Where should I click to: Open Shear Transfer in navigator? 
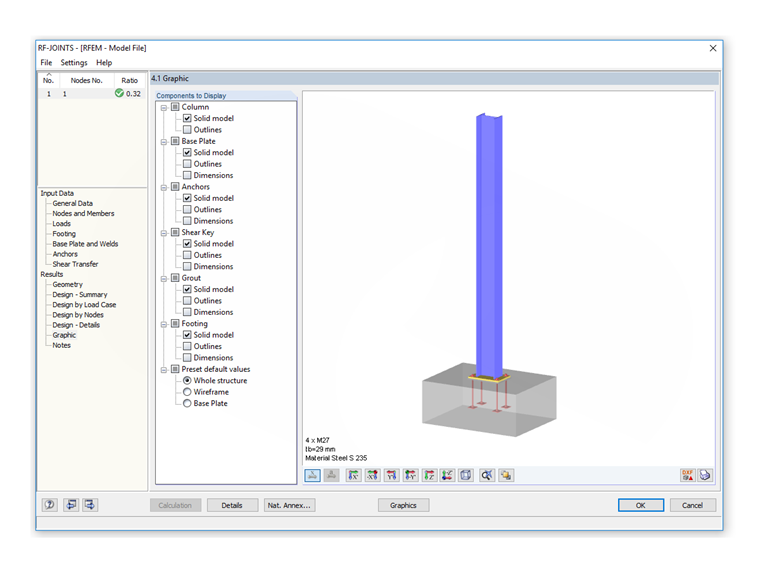coord(75,264)
